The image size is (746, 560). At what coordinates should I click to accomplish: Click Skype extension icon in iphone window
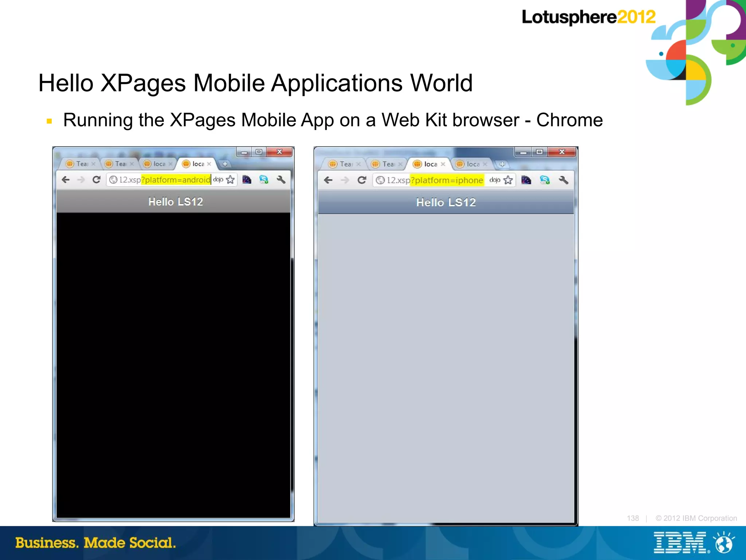click(x=545, y=180)
